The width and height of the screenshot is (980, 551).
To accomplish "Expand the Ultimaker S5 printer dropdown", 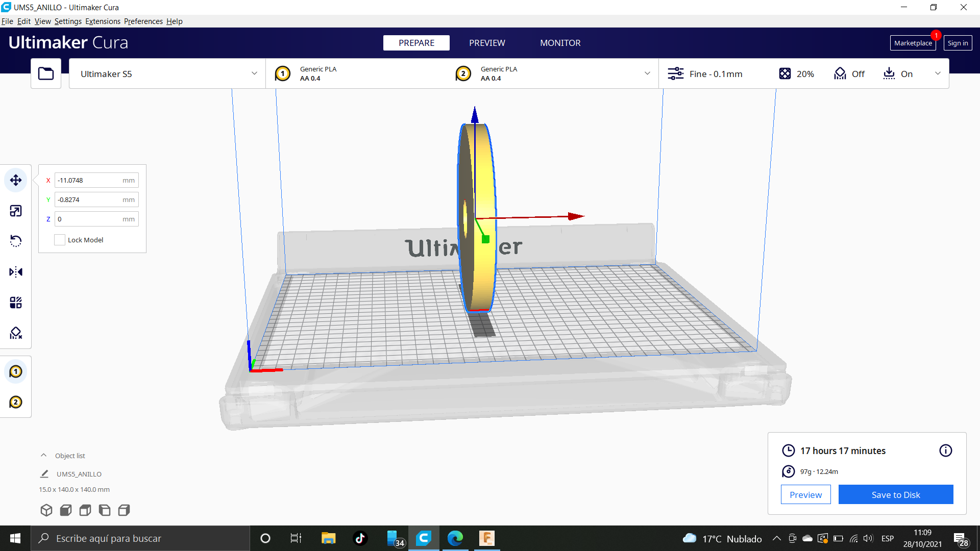I will click(167, 73).
